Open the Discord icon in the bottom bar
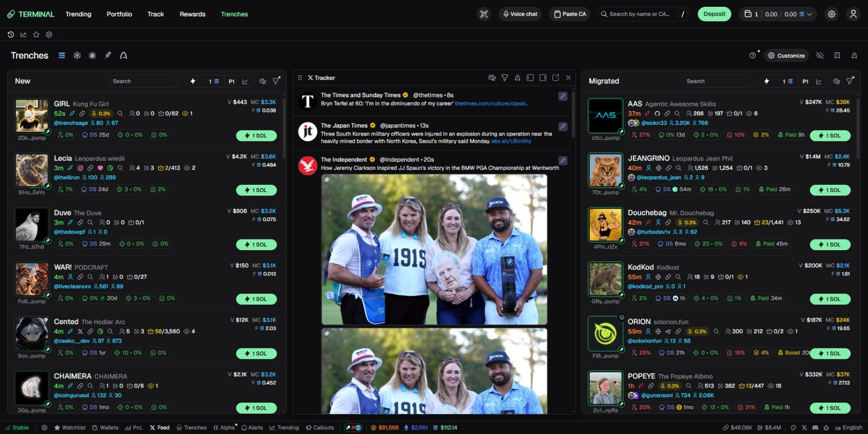The height and width of the screenshot is (434, 868). tap(815, 428)
